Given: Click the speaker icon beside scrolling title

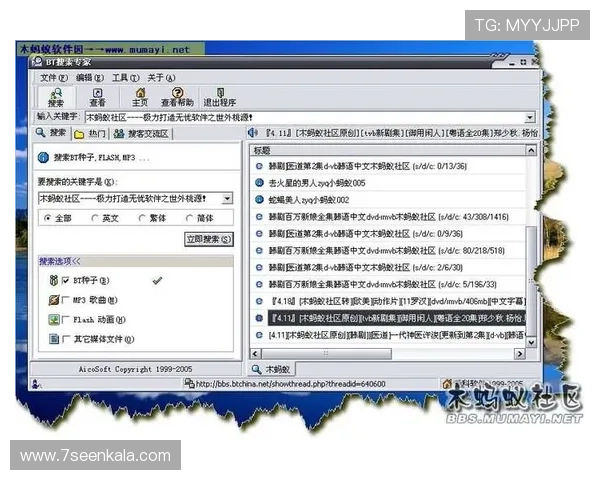Looking at the screenshot, I should (x=253, y=133).
